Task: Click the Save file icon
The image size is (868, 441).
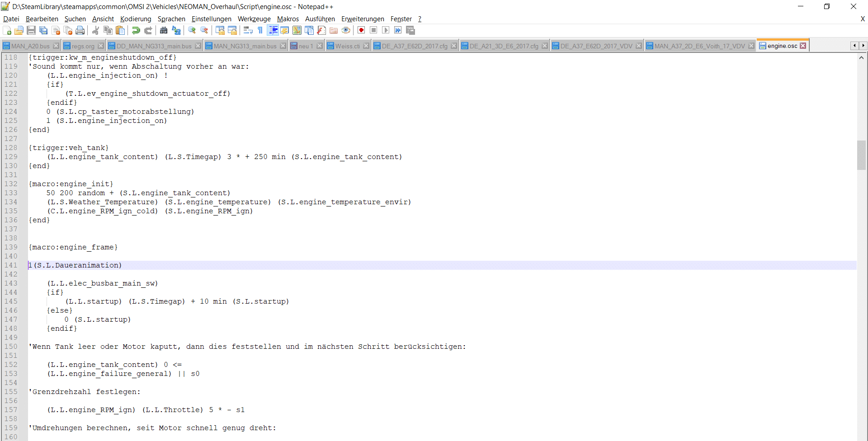Action: [31, 30]
